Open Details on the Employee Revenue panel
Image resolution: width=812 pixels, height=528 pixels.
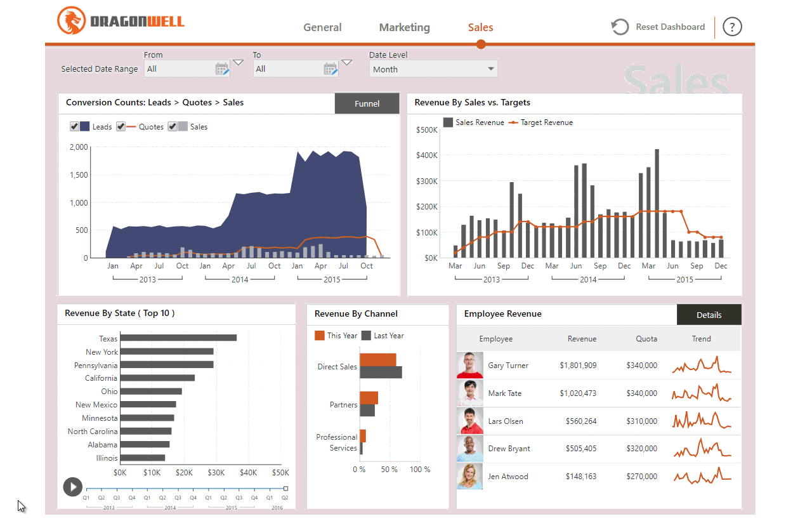[x=709, y=314]
